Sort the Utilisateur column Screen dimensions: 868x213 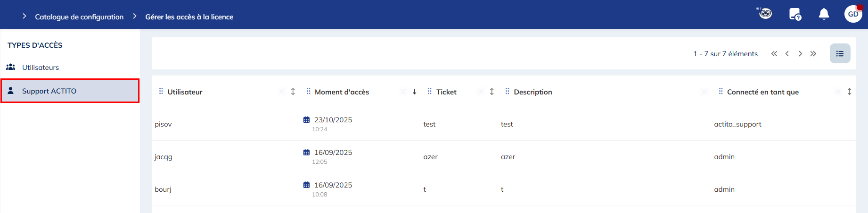(x=293, y=92)
